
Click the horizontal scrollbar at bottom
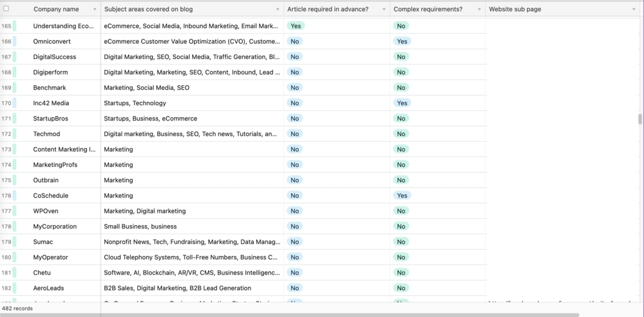[290, 315]
